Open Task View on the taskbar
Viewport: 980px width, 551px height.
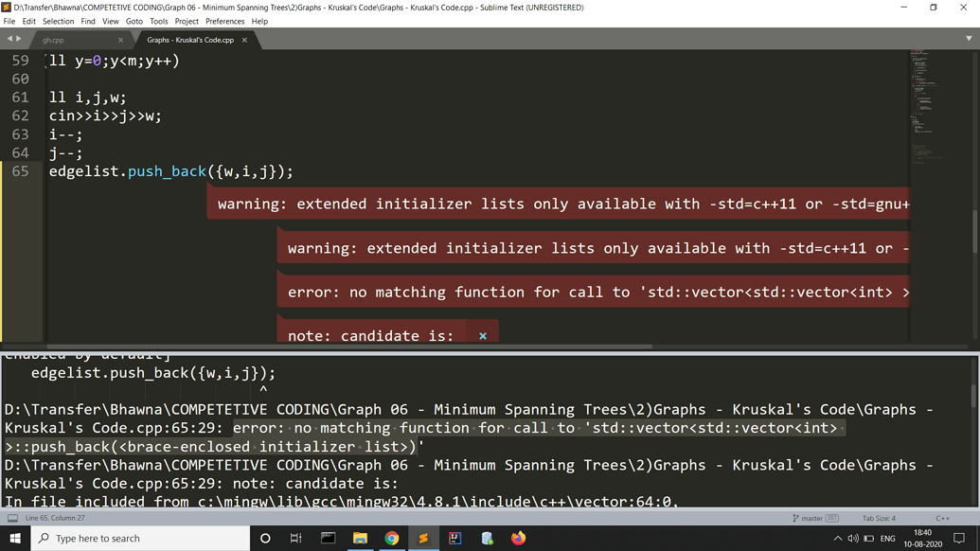[295, 538]
